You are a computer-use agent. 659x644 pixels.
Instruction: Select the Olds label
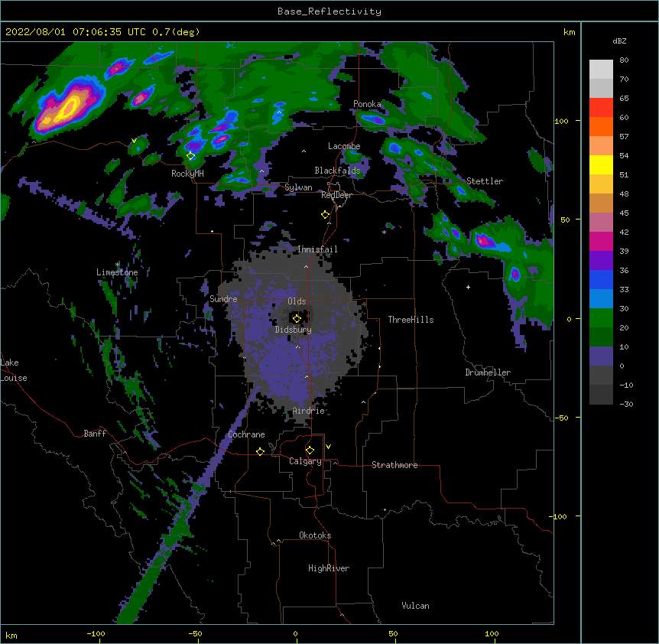(297, 301)
